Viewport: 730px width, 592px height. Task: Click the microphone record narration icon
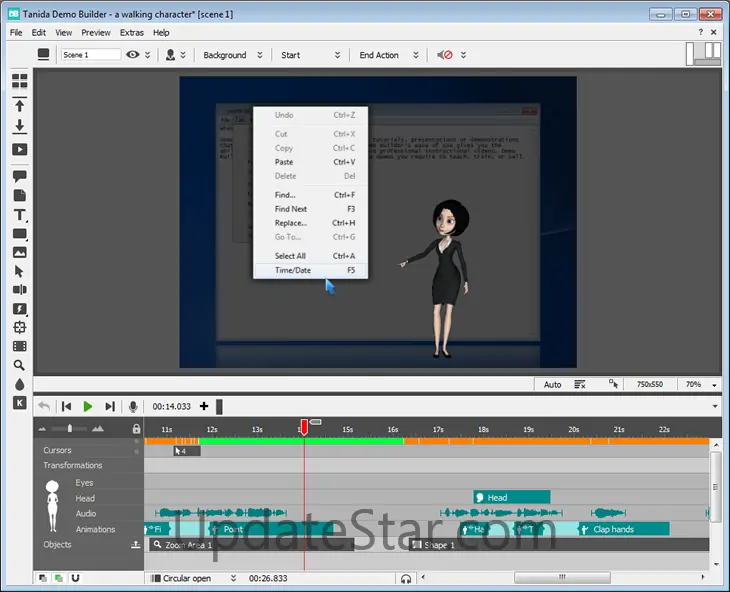pyautogui.click(x=133, y=406)
